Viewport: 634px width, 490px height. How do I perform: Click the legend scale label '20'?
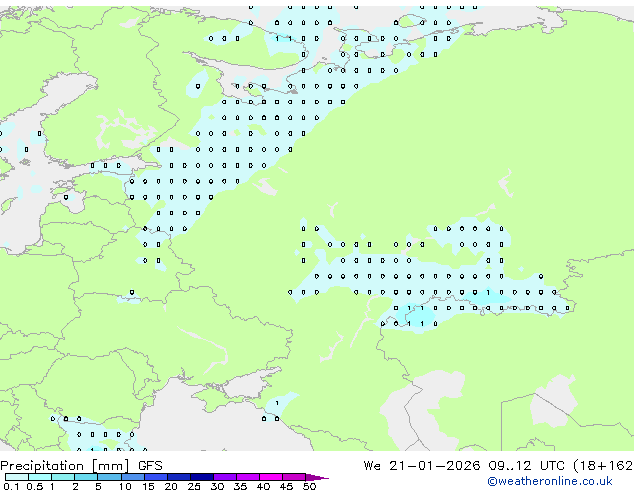pyautogui.click(x=171, y=486)
